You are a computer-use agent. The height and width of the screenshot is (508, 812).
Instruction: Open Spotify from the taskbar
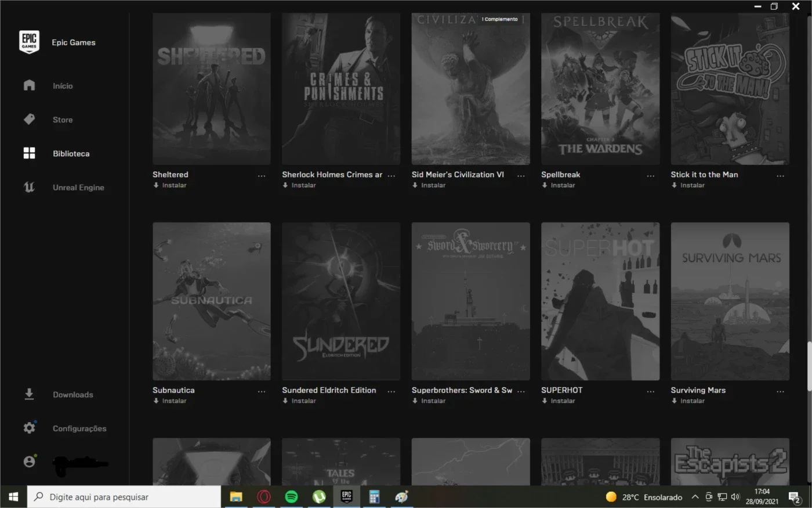tap(292, 497)
